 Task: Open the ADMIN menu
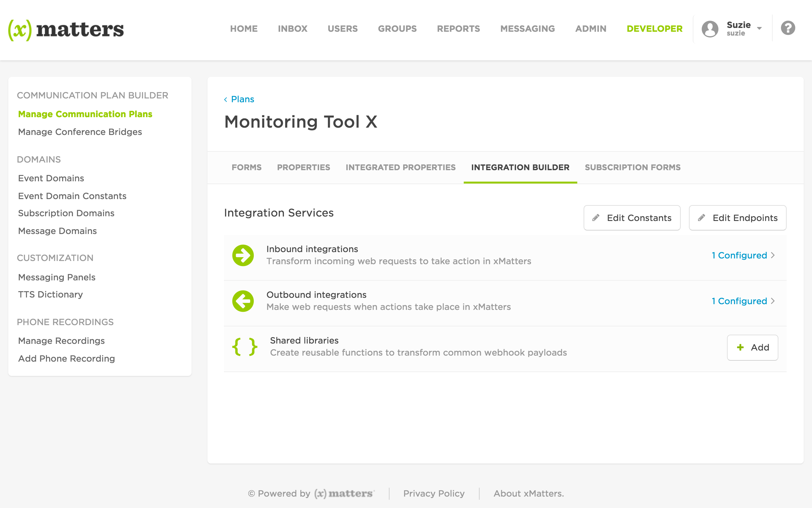point(591,29)
